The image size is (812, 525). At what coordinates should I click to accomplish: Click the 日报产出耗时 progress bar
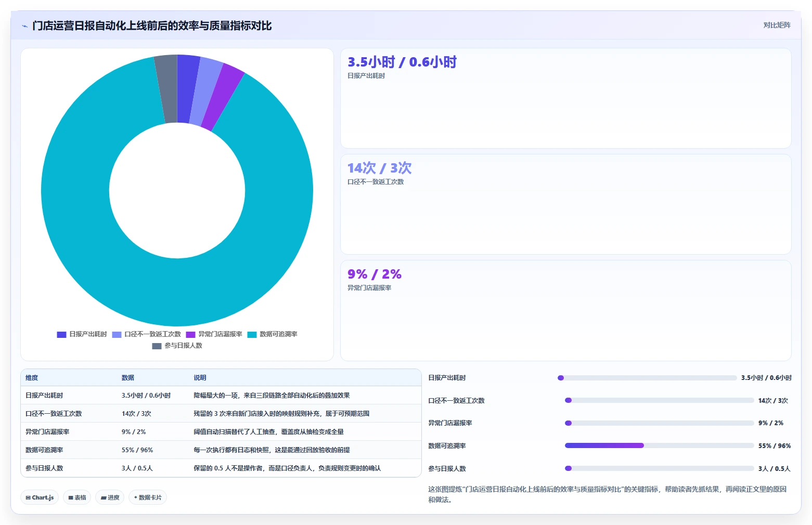tap(647, 378)
